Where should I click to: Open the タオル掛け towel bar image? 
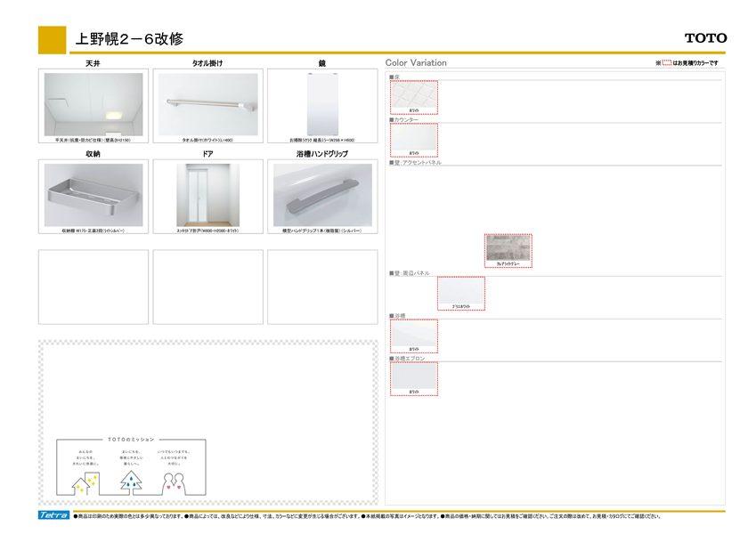[x=207, y=104]
